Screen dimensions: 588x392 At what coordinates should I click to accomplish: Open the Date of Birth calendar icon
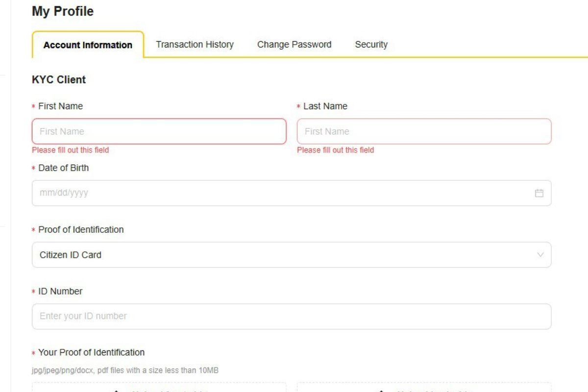click(x=539, y=193)
